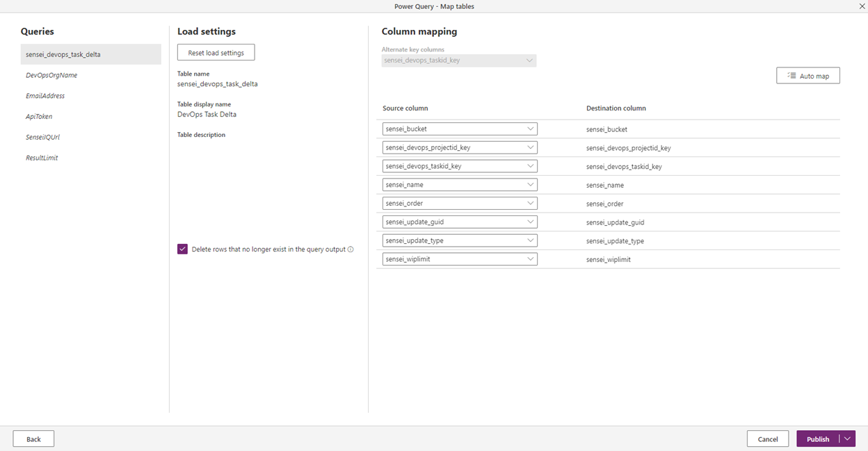Go Back to the previous step
868x451 pixels.
click(33, 439)
